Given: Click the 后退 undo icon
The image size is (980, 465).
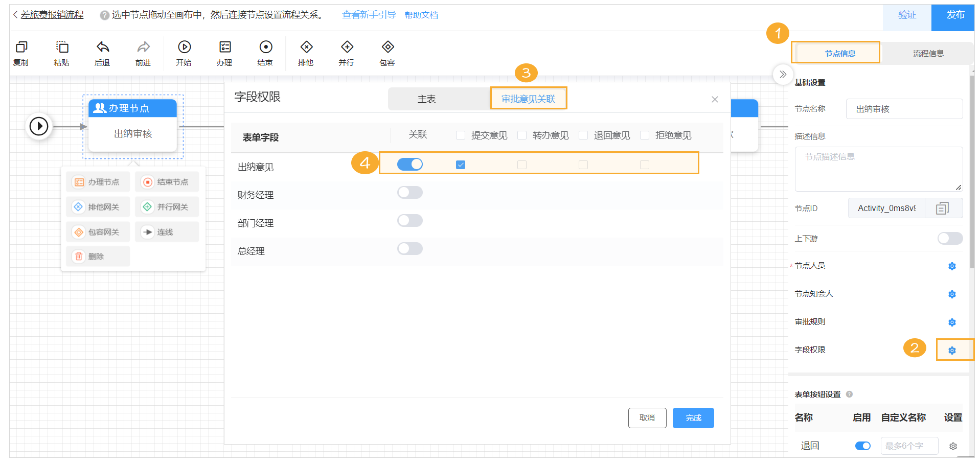Looking at the screenshot, I should (102, 53).
